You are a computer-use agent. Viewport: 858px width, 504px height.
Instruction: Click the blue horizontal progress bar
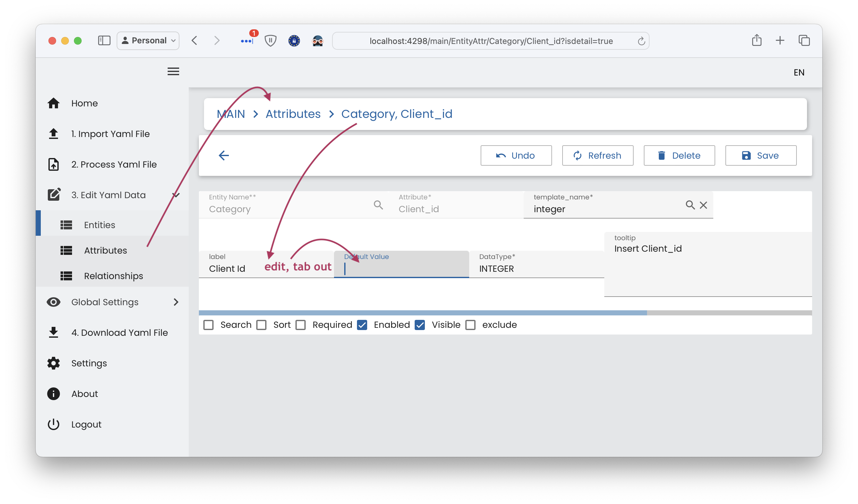[x=423, y=313]
